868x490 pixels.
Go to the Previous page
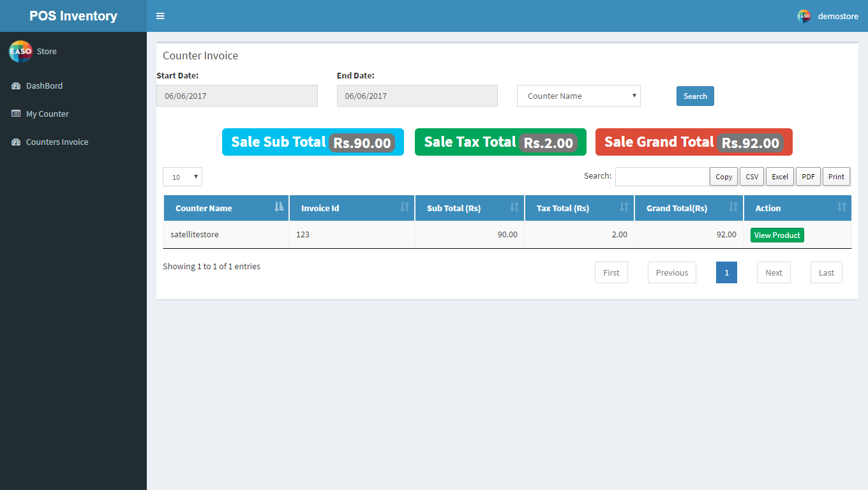click(672, 272)
